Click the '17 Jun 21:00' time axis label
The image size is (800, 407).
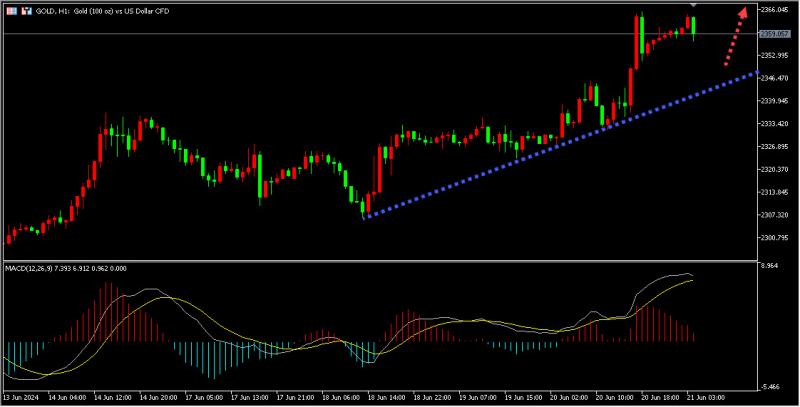coord(296,397)
